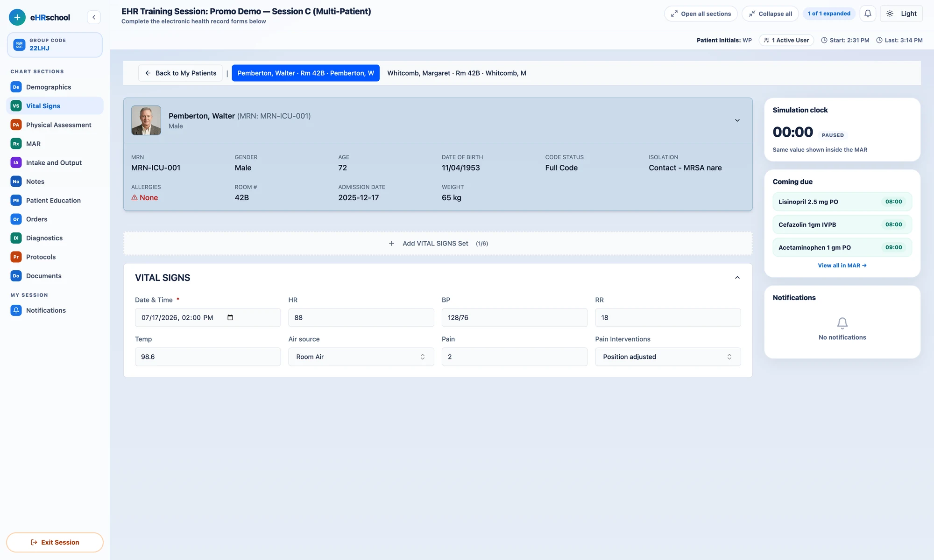Click the Rx MAR icon
934x560 pixels.
(16, 144)
